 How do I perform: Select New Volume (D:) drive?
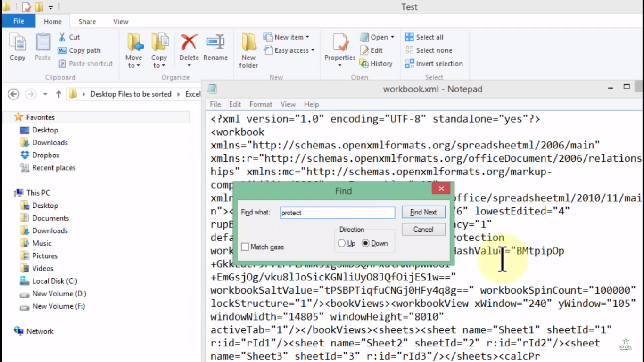(53, 294)
